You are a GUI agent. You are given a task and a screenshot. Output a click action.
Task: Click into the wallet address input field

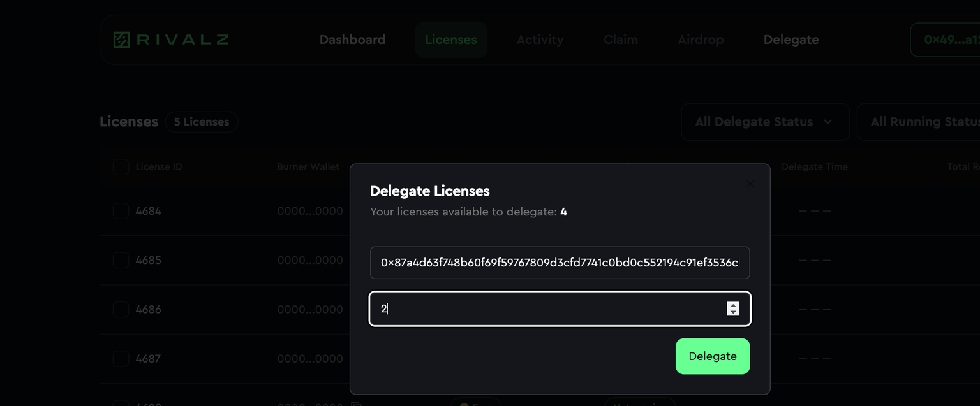point(560,263)
